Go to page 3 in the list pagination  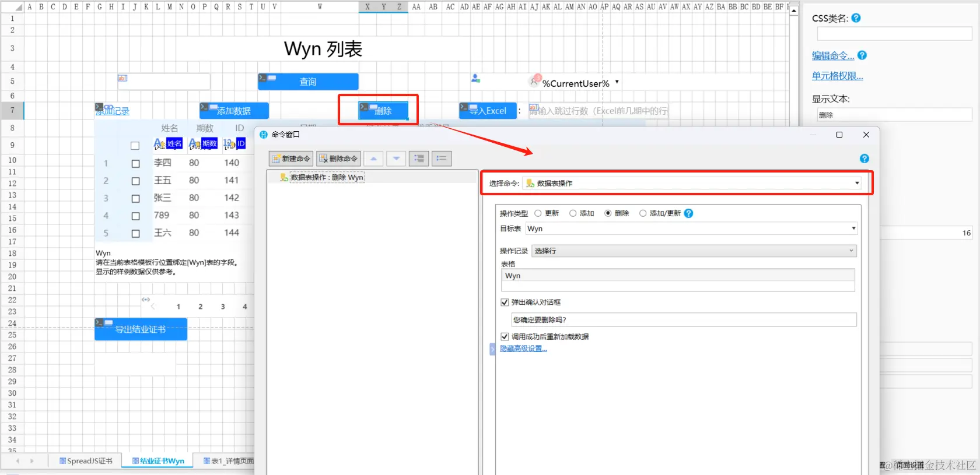223,307
